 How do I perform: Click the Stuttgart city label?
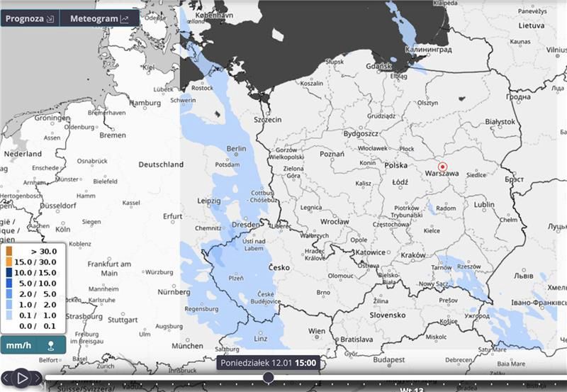coord(123,320)
